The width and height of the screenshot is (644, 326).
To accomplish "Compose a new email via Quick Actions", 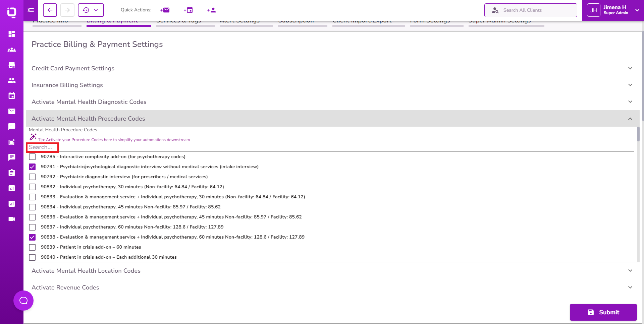I will pyautogui.click(x=165, y=10).
